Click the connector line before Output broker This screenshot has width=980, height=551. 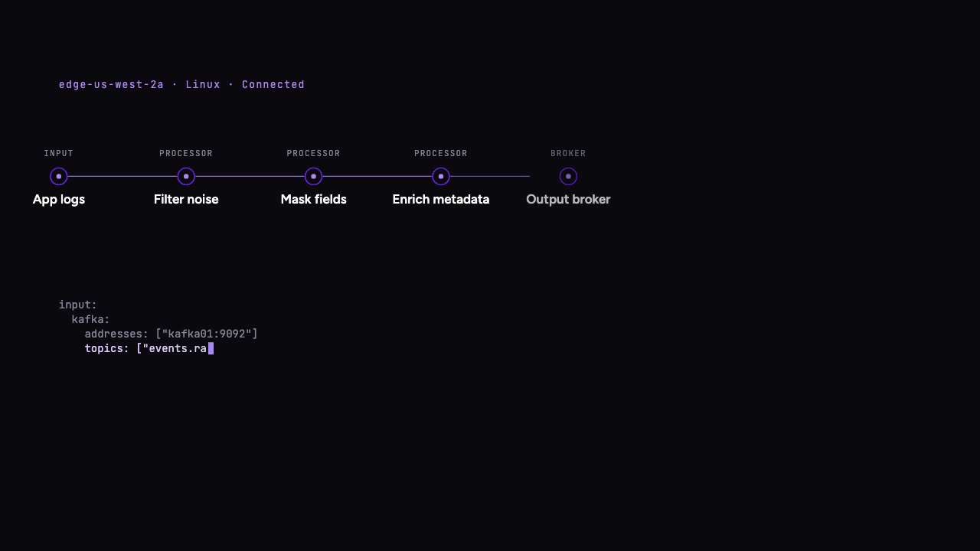coord(490,177)
